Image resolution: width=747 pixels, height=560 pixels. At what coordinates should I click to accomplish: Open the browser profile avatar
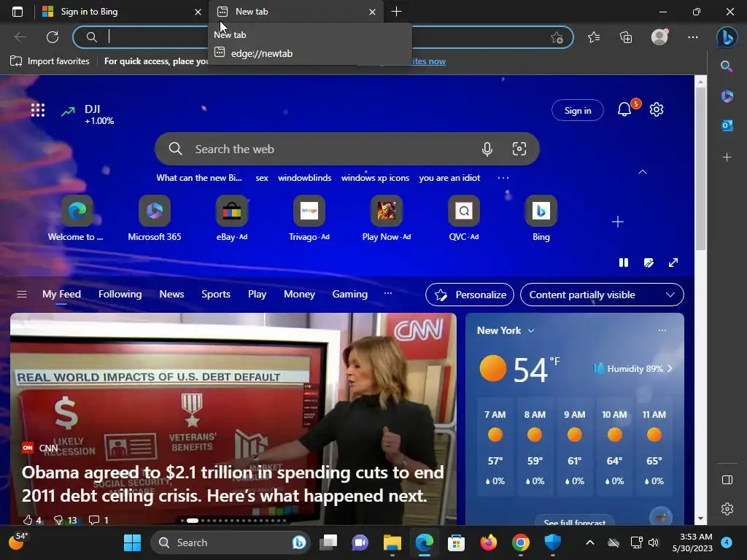(659, 36)
